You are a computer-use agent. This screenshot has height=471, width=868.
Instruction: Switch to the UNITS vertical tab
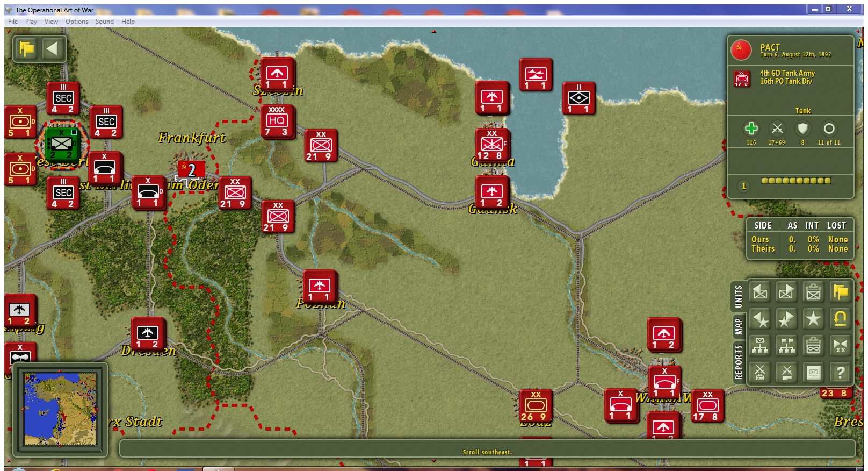pyautogui.click(x=739, y=297)
